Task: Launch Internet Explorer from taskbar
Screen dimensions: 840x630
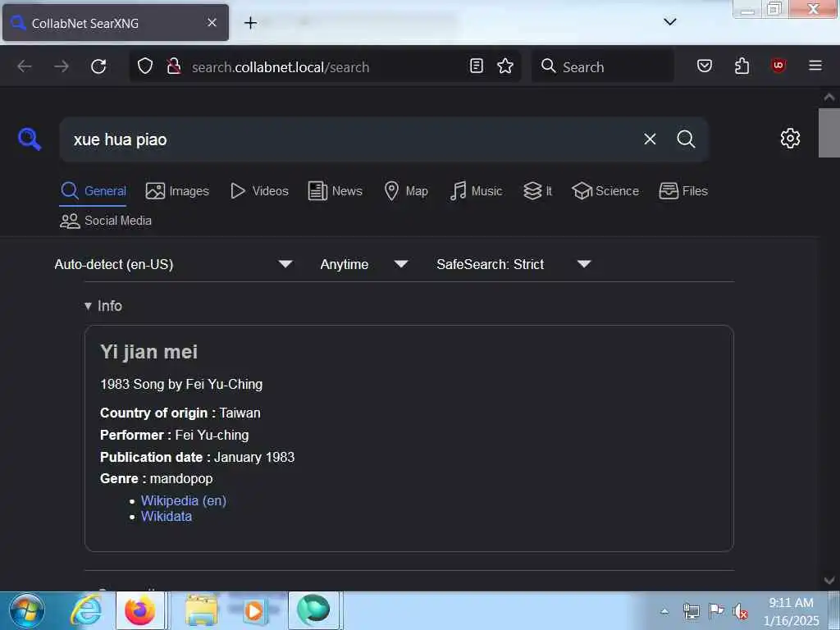Action: click(87, 610)
